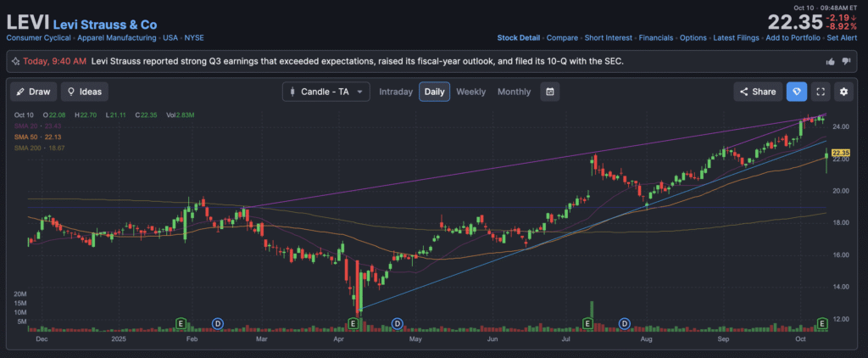This screenshot has height=358, width=868.
Task: Expand the Candle - TA chart type dropdown
Action: click(x=326, y=92)
